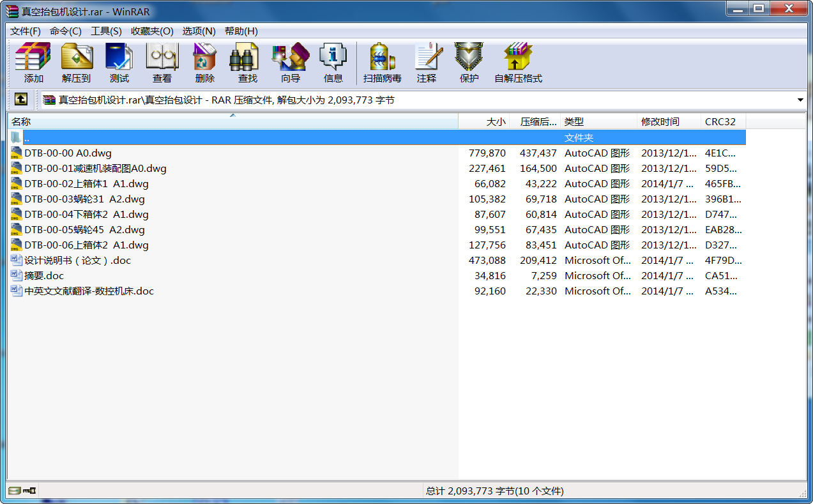The width and height of the screenshot is (813, 504).
Task: Click packed size value 7,259
Action: click(543, 276)
